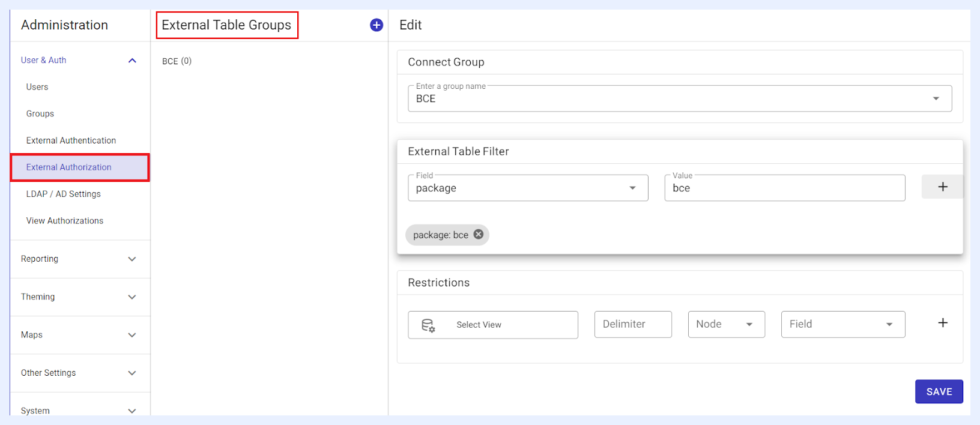Image resolution: width=980 pixels, height=425 pixels.
Task: Expand the Theming section
Action: [x=132, y=297]
